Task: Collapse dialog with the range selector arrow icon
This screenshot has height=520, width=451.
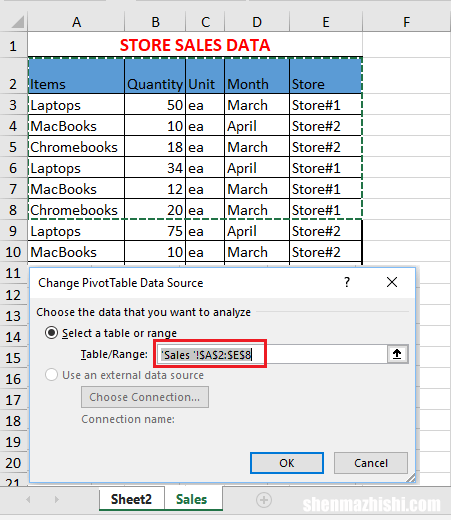Action: (x=397, y=354)
